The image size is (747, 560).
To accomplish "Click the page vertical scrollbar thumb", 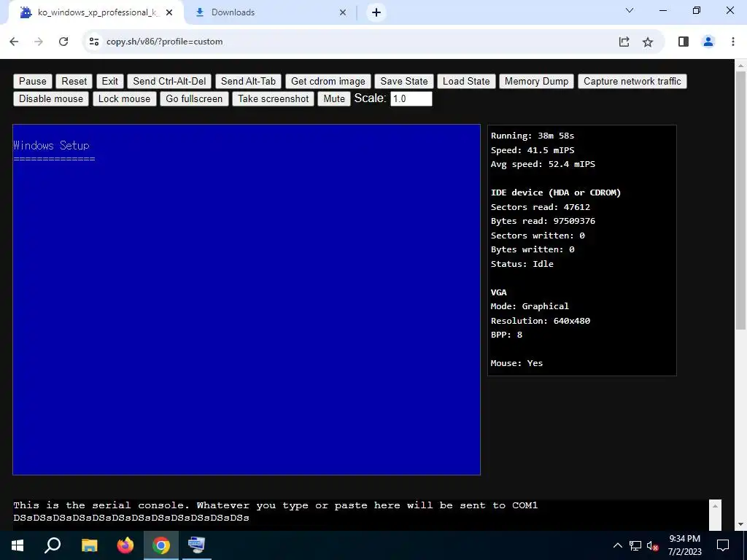I will coord(740,200).
